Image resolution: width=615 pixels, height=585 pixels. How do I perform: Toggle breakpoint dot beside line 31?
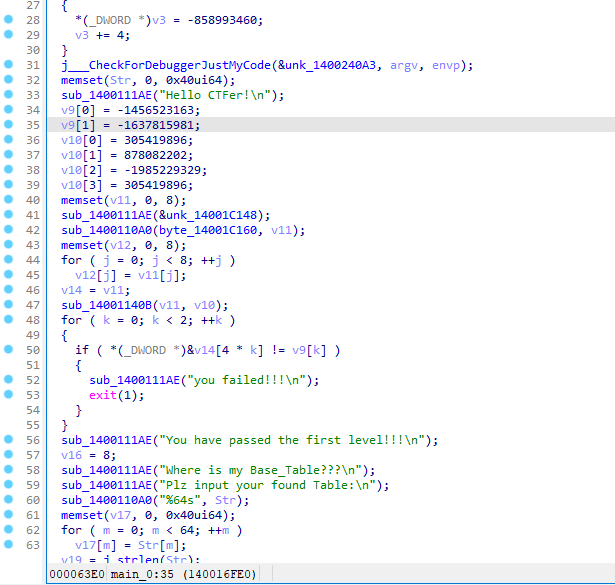coord(8,66)
